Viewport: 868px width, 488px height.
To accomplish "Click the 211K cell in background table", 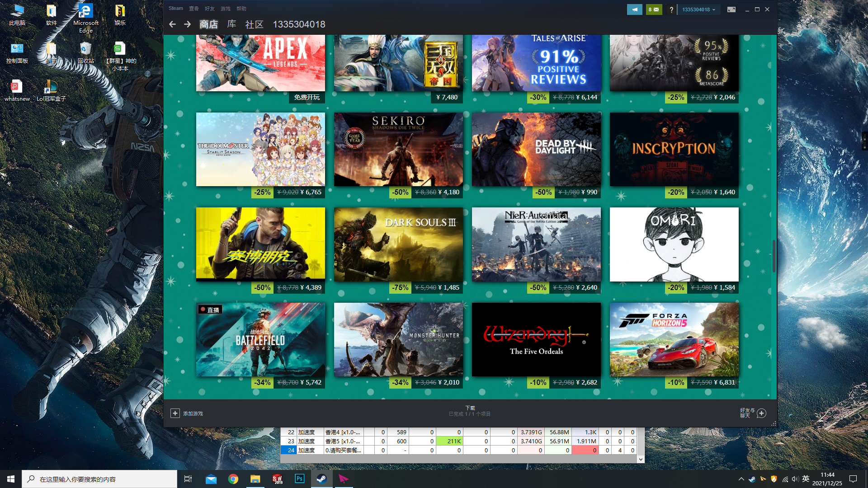I will coord(449,441).
